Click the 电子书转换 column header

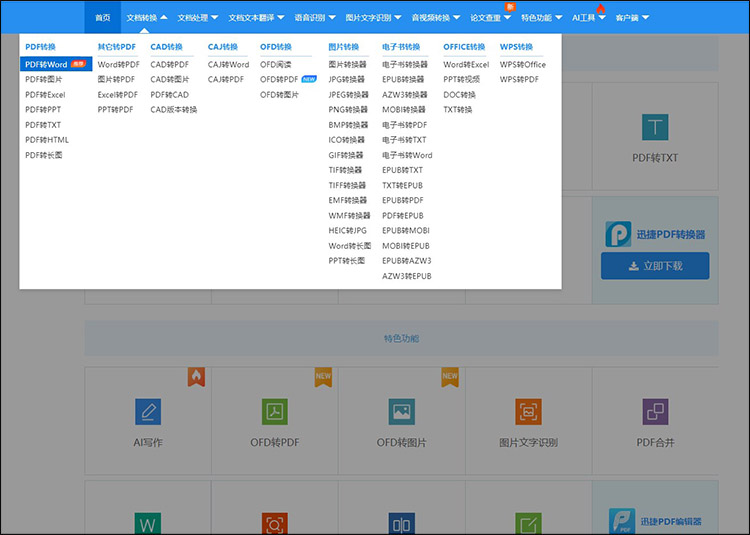pos(401,47)
